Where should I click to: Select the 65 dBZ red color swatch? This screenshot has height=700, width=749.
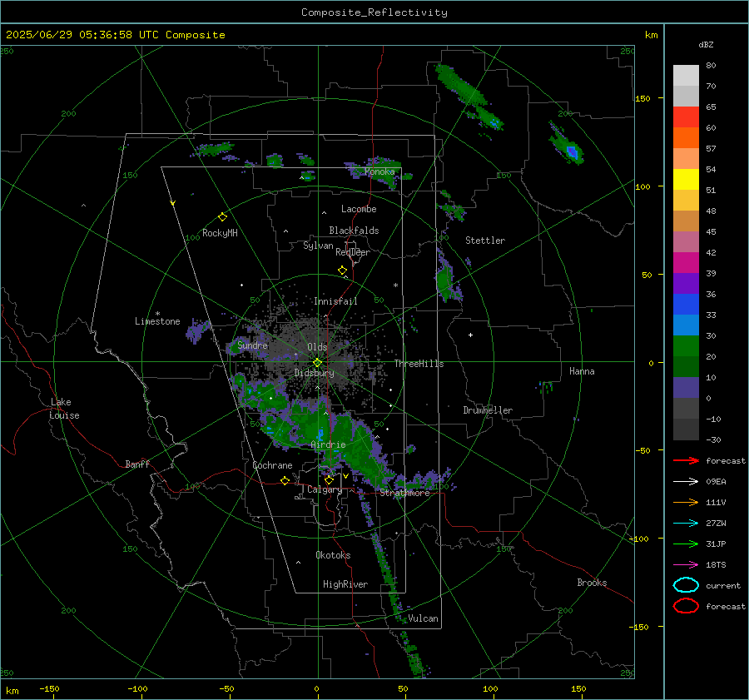(686, 117)
